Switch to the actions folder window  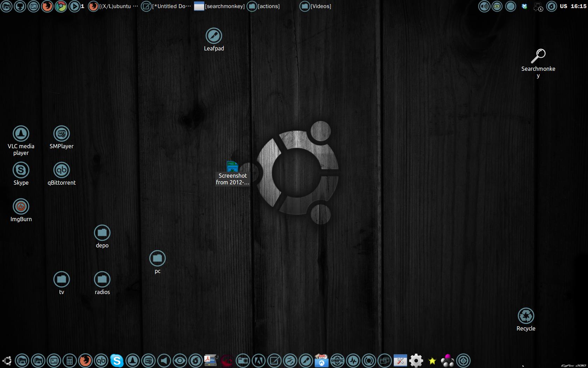[263, 6]
